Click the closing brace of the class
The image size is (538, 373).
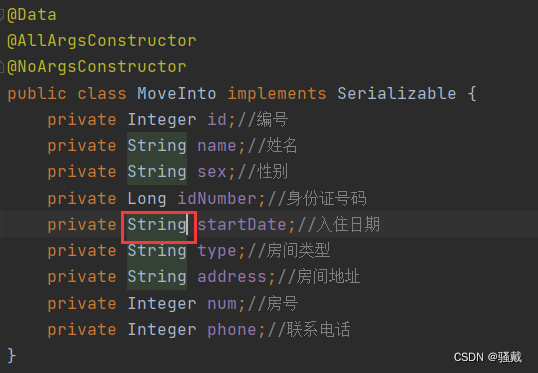point(11,355)
